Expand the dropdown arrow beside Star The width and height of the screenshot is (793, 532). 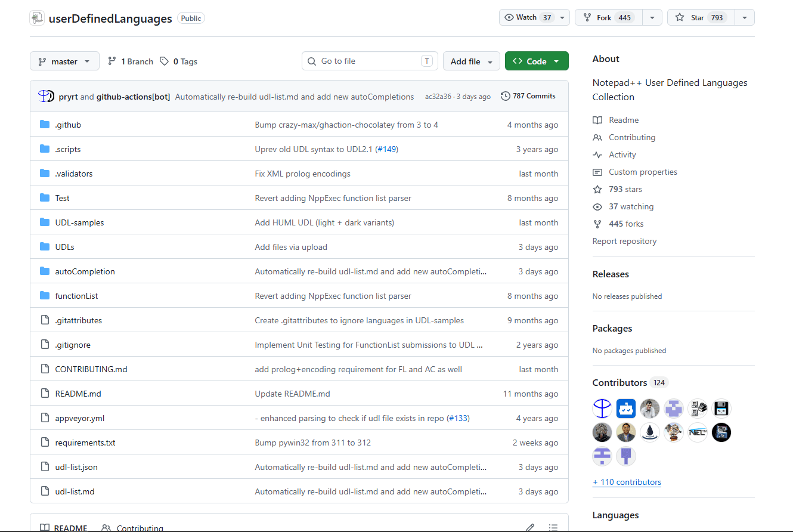pyautogui.click(x=745, y=18)
